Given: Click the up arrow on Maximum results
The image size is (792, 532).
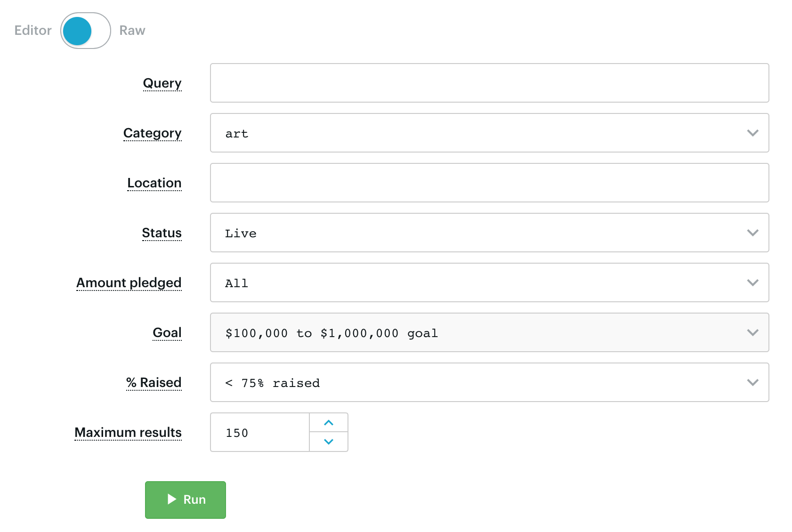Looking at the screenshot, I should coord(328,423).
